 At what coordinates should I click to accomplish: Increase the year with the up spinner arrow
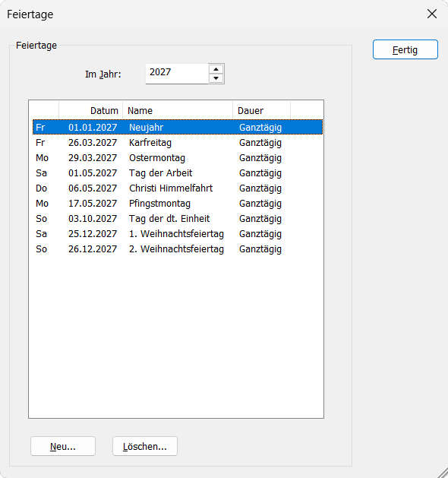(216, 69)
